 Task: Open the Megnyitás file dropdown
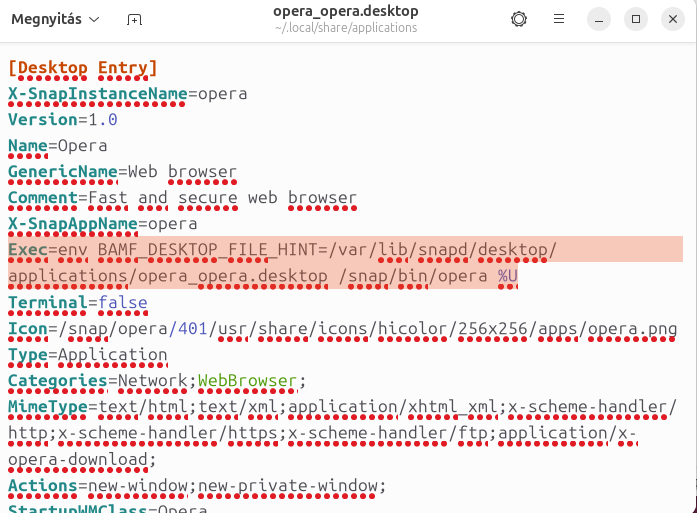tap(55, 20)
